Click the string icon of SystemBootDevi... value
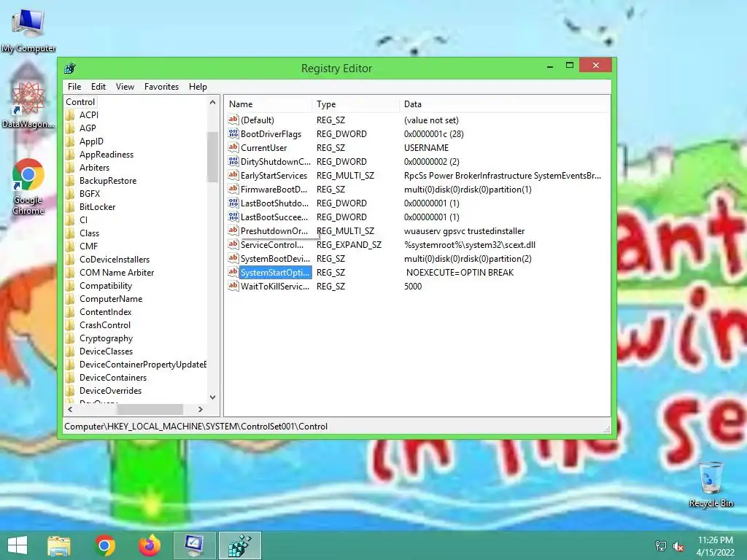 (233, 257)
